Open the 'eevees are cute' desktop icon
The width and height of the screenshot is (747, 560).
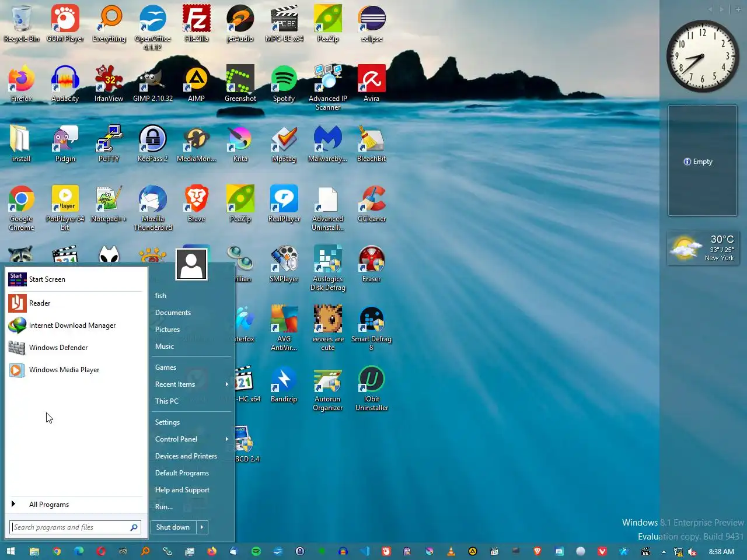pyautogui.click(x=328, y=328)
